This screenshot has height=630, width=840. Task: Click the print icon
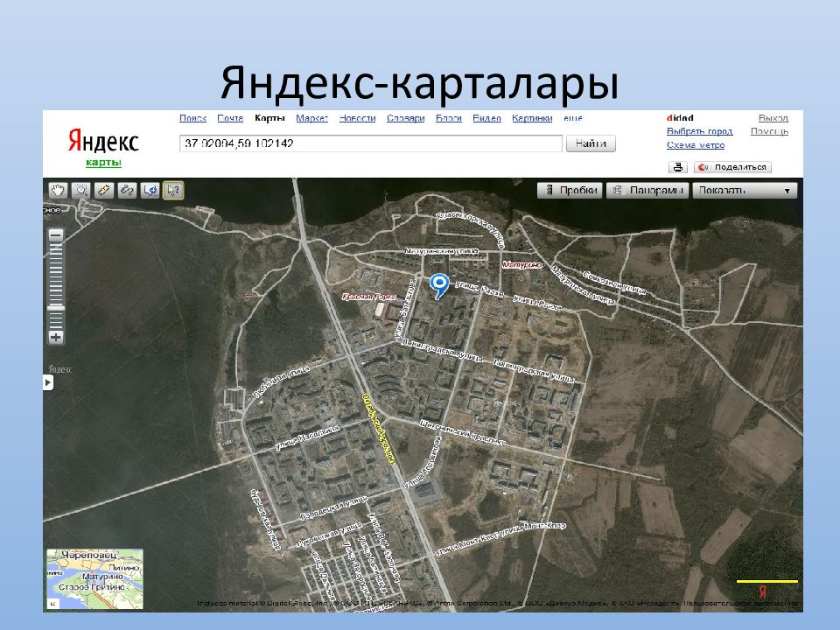pyautogui.click(x=677, y=167)
